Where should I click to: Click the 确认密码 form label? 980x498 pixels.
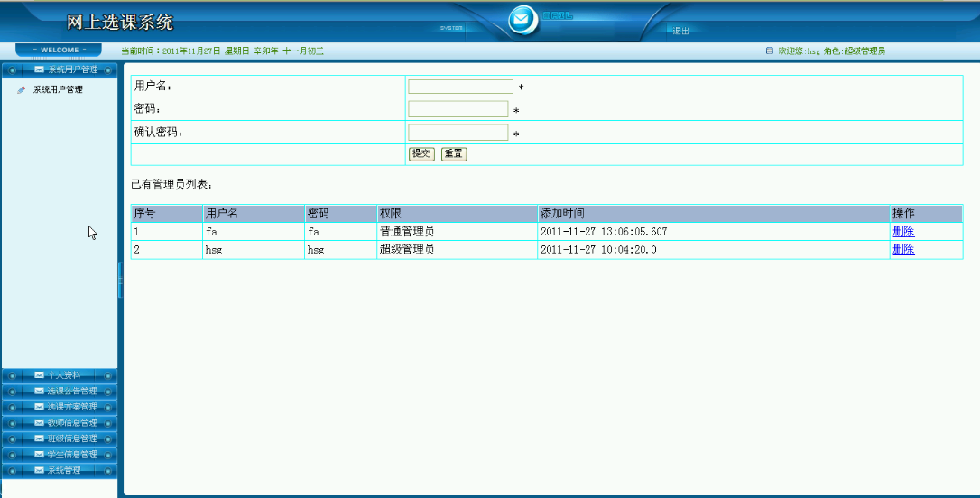158,133
